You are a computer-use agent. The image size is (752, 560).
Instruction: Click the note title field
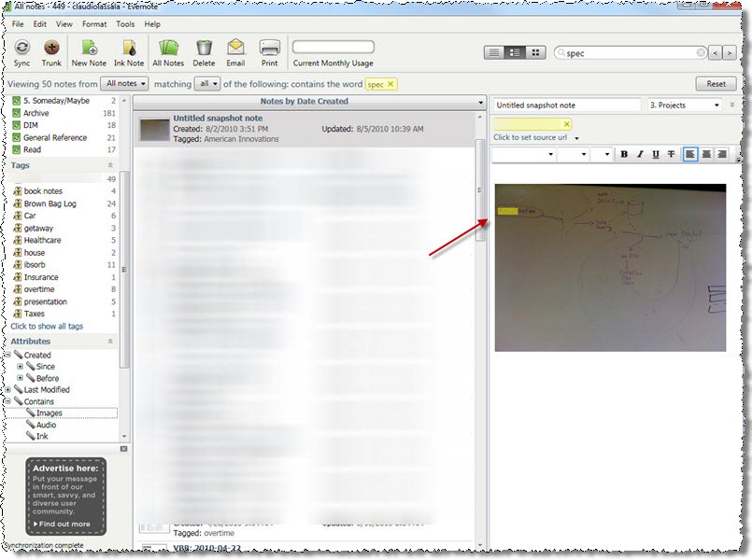567,105
